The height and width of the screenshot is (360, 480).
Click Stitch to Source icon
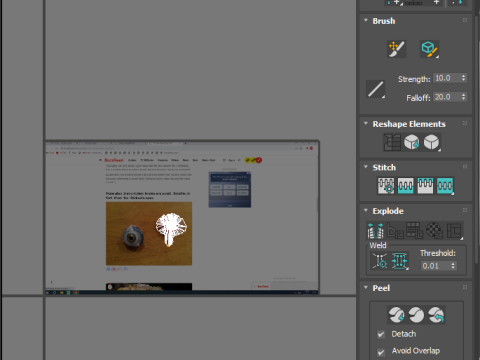coord(425,186)
